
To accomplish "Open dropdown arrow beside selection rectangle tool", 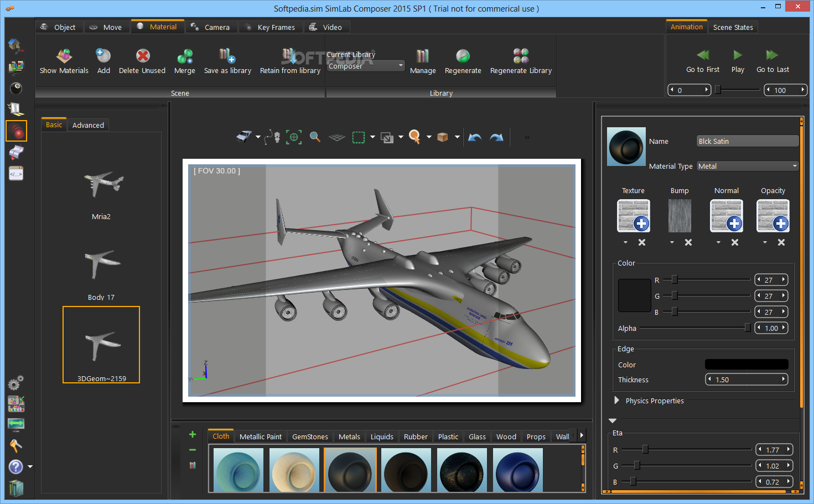I will [372, 137].
